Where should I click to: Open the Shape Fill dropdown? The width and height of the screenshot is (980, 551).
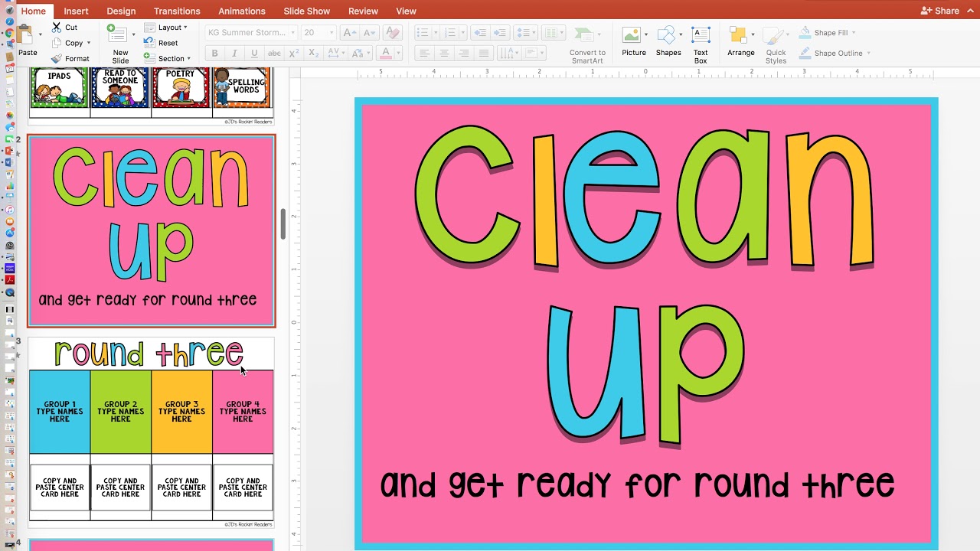coord(828,33)
